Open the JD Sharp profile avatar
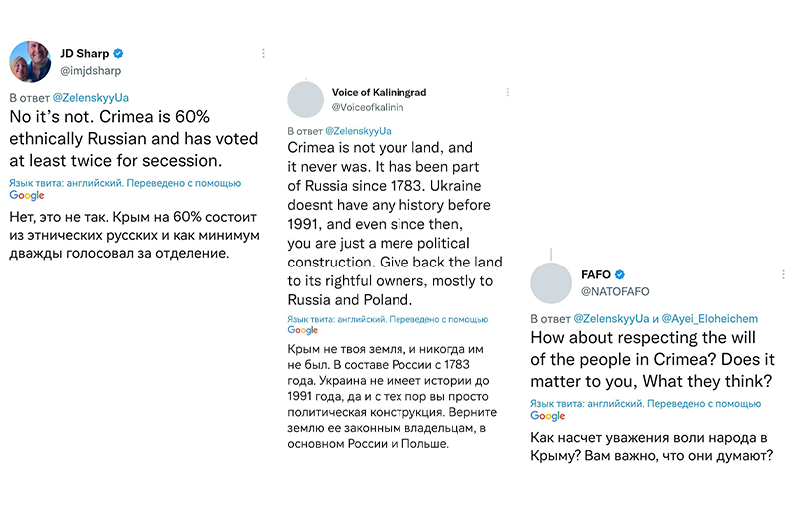Screen dimensions: 799x532 click(30, 62)
